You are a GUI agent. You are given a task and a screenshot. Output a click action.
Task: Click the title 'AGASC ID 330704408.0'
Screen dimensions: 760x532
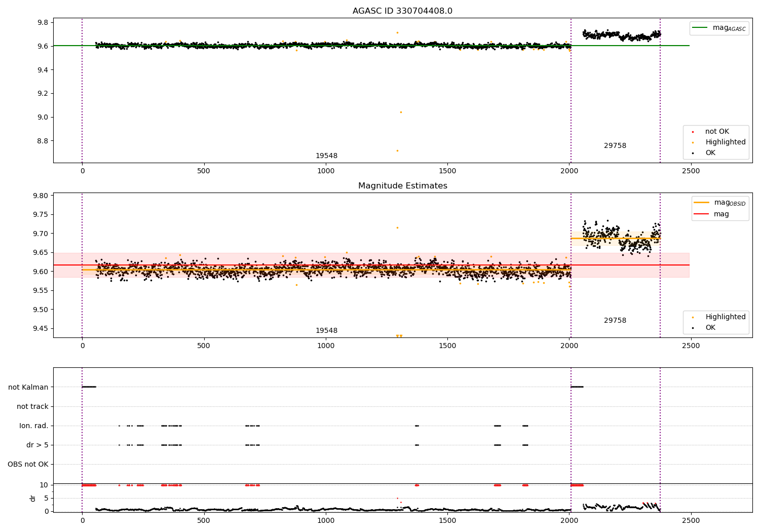tap(402, 11)
